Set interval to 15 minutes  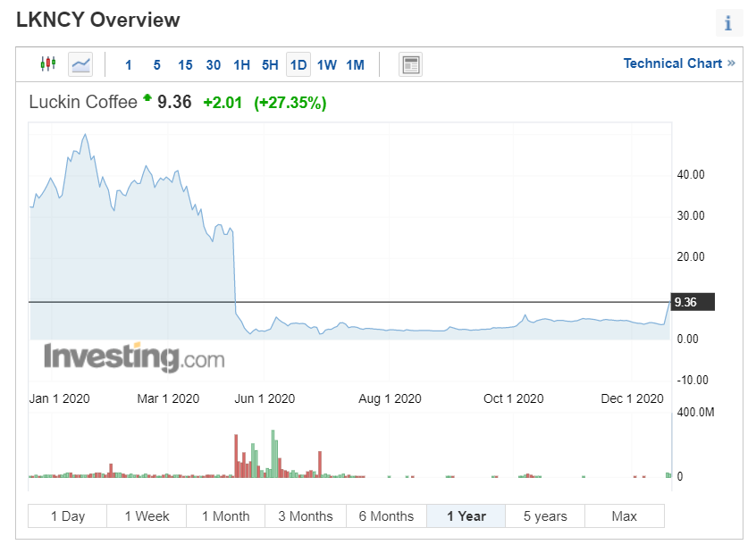185,65
